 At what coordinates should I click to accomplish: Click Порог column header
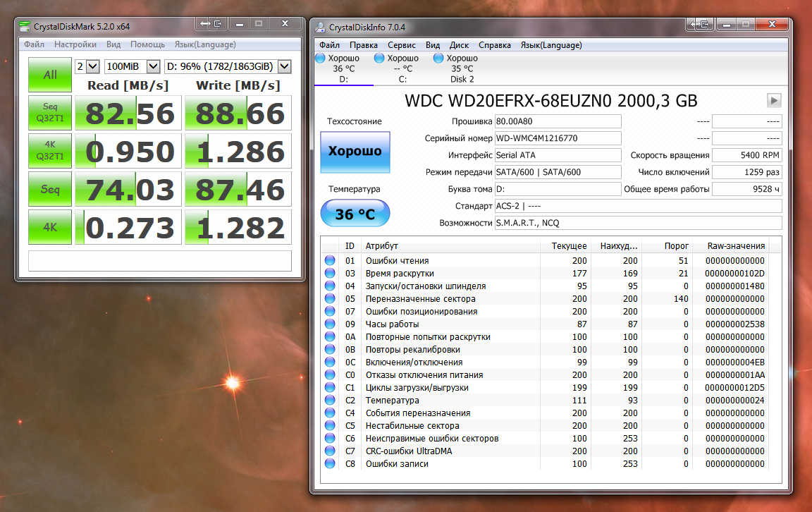(667, 245)
